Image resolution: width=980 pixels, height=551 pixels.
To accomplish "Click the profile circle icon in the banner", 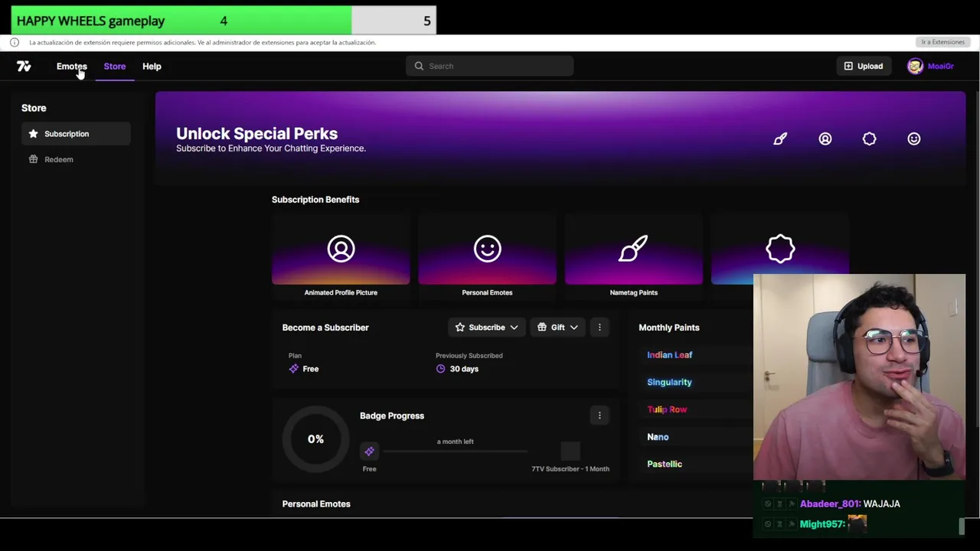I will click(x=825, y=139).
